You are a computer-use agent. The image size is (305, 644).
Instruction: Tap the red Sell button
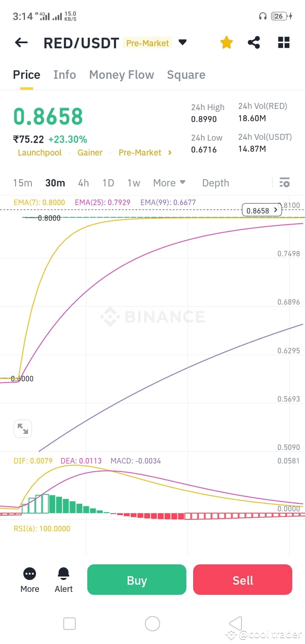pyautogui.click(x=243, y=580)
